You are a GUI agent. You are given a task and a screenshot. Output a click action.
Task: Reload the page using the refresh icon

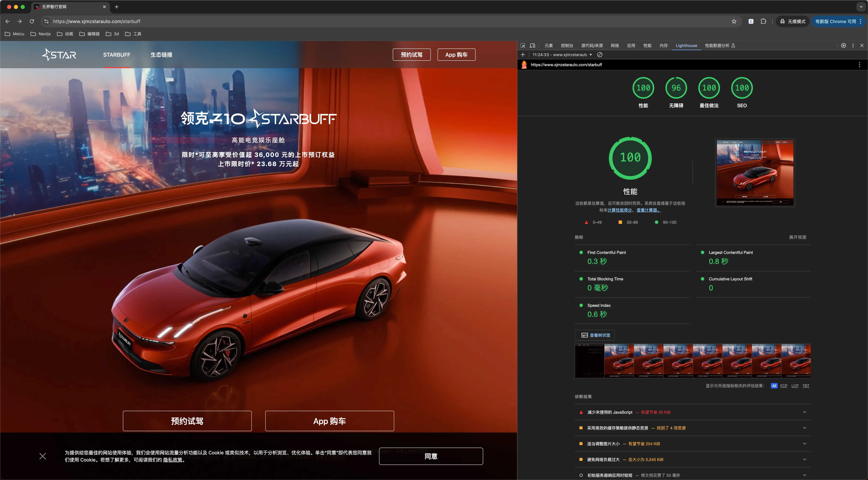coord(32,21)
